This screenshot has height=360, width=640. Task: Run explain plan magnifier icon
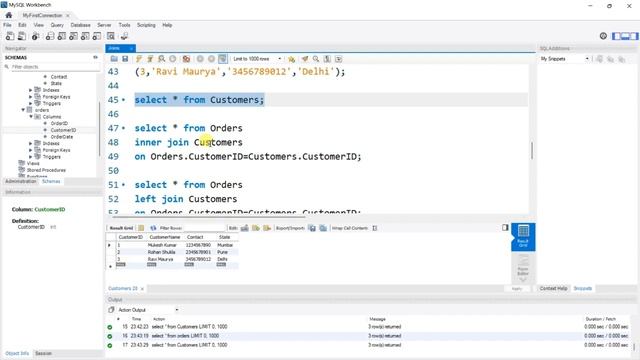tap(162, 59)
